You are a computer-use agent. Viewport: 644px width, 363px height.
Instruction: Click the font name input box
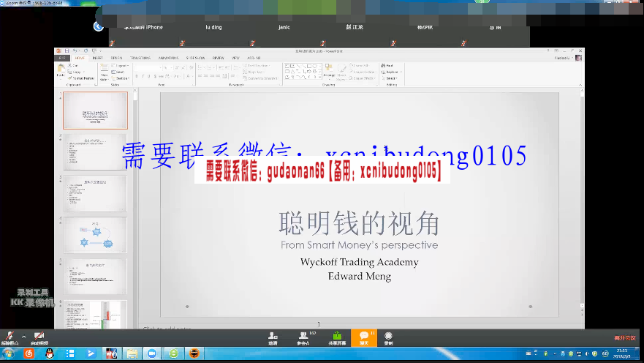(x=148, y=68)
